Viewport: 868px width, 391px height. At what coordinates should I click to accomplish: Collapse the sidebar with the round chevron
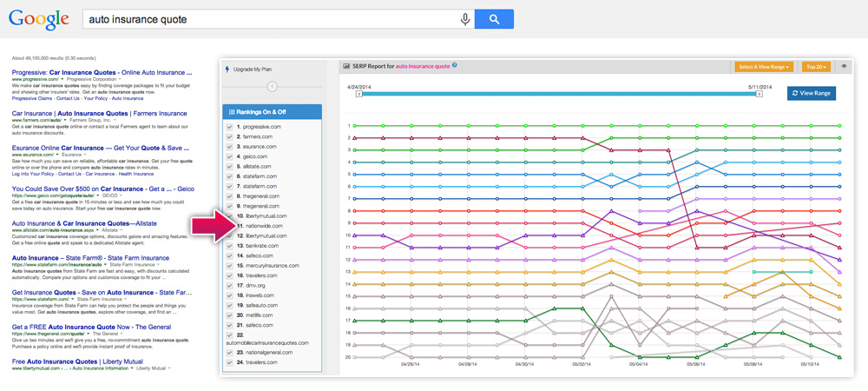click(x=272, y=86)
